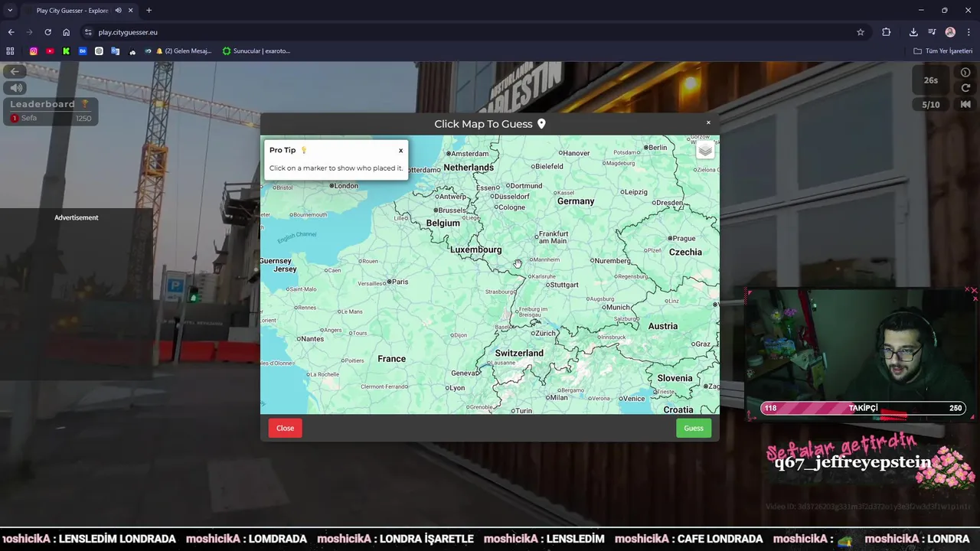This screenshot has width=980, height=551.
Task: Click the clock timer icon
Action: [x=965, y=73]
